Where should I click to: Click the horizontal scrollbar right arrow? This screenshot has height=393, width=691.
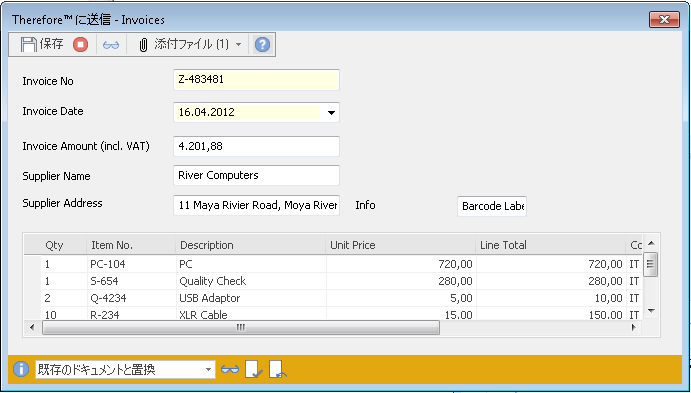coord(634,328)
